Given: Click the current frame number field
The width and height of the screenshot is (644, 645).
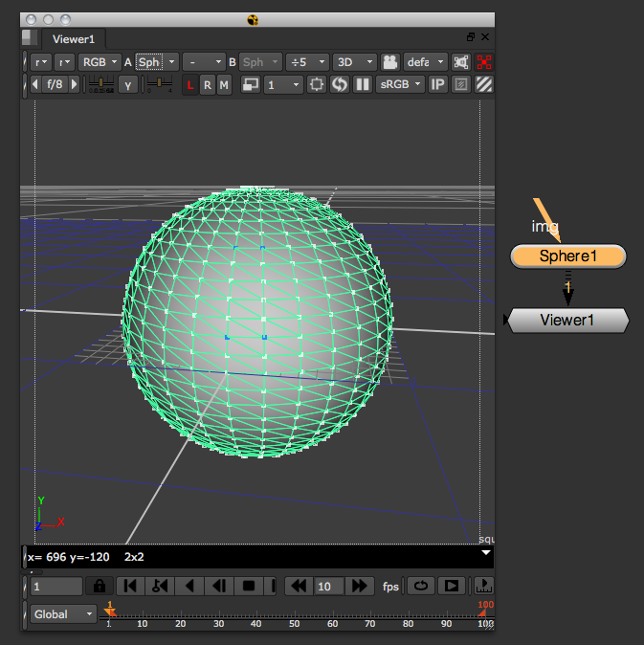Looking at the screenshot, I should click(56, 586).
